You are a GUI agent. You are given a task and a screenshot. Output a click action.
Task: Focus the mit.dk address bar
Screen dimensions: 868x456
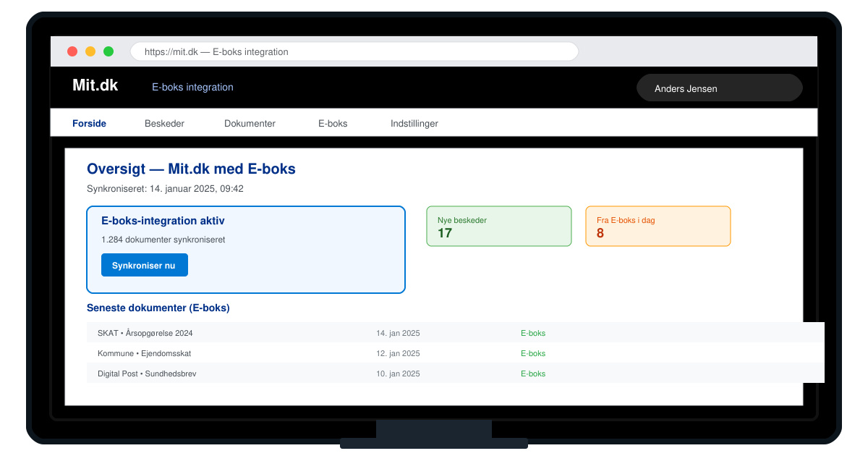click(x=354, y=51)
